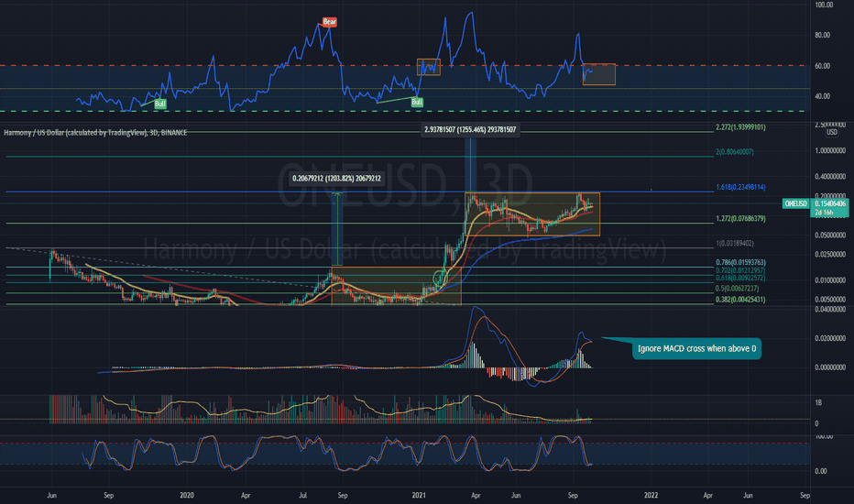Click the 2021 label on the time axis
The width and height of the screenshot is (854, 504).
point(419,495)
